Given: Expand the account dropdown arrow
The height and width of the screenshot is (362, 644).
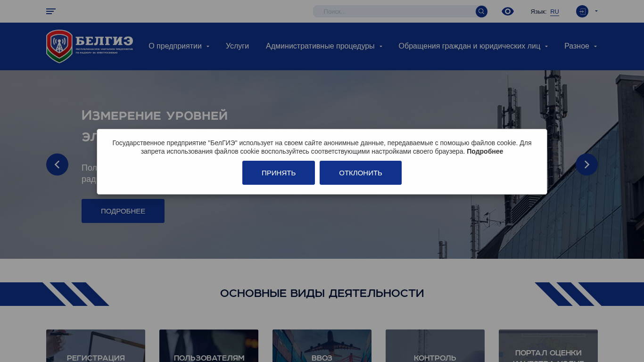Looking at the screenshot, I should (596, 11).
